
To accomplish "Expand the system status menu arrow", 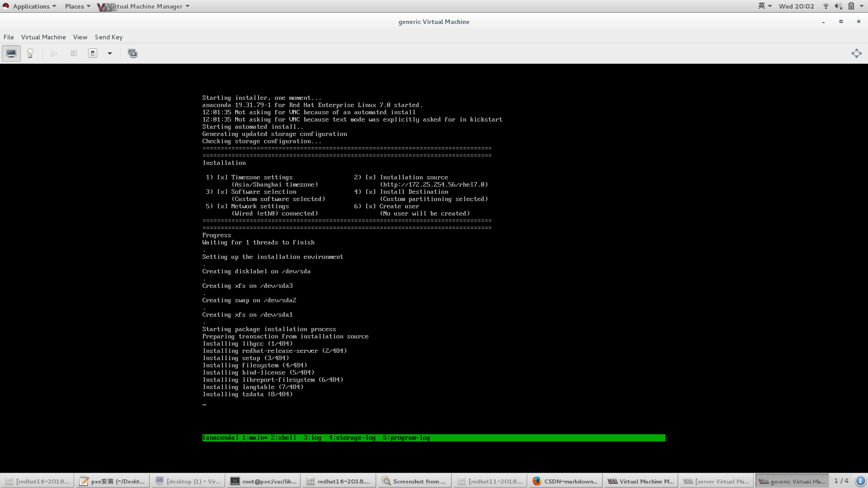I will 861,6.
